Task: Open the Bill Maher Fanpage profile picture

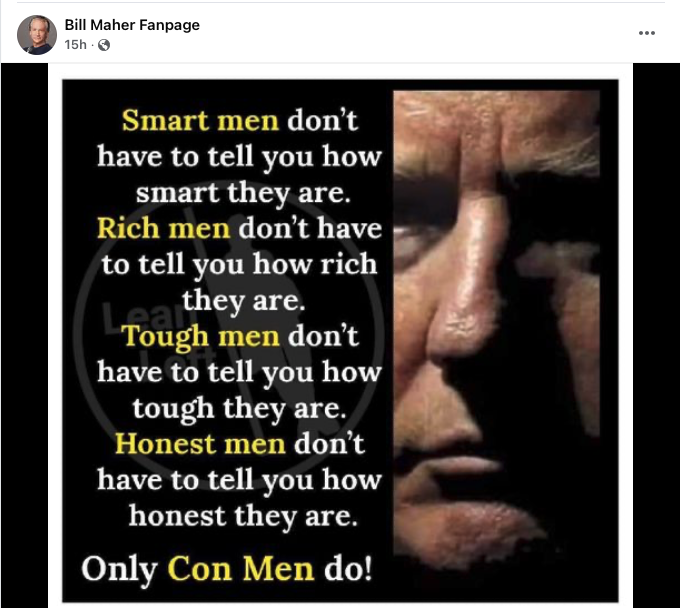Action: click(37, 35)
